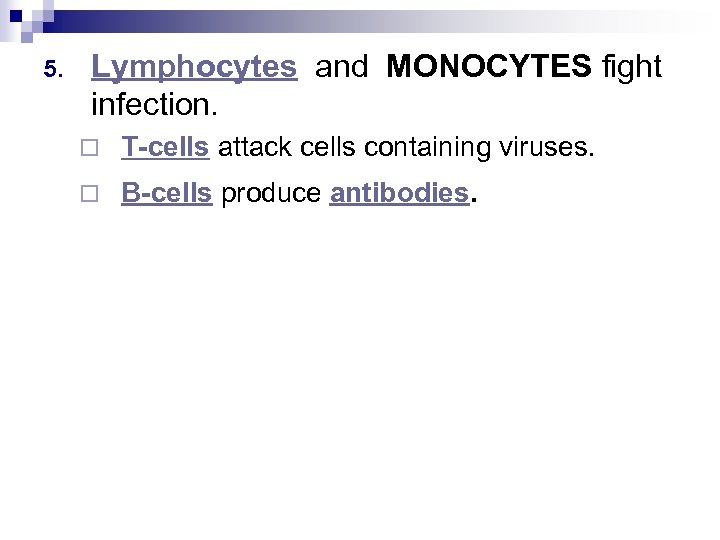The image size is (720, 540).
Task: Click the underlined B-cells term
Action: pyautogui.click(x=166, y=194)
